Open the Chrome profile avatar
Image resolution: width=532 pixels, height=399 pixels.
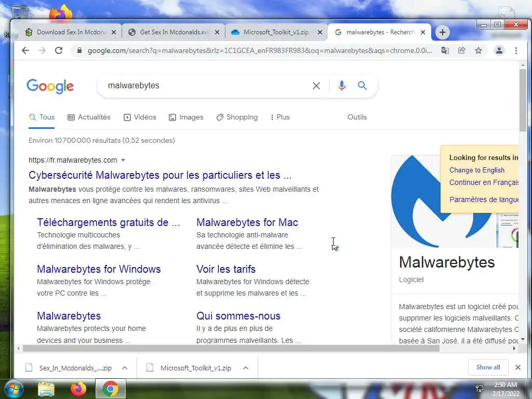[x=499, y=50]
